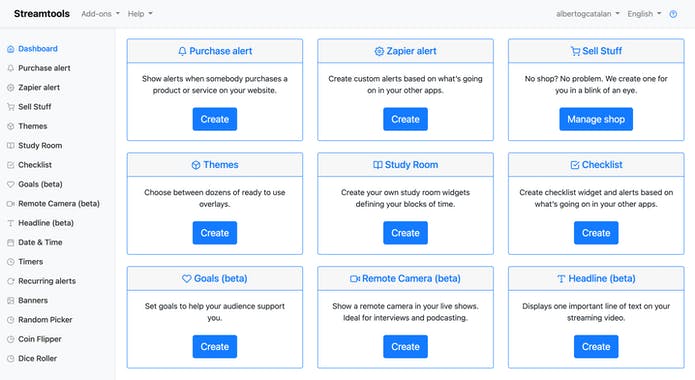Click Create in the Themes card
The image size is (695, 380).
coord(215,233)
